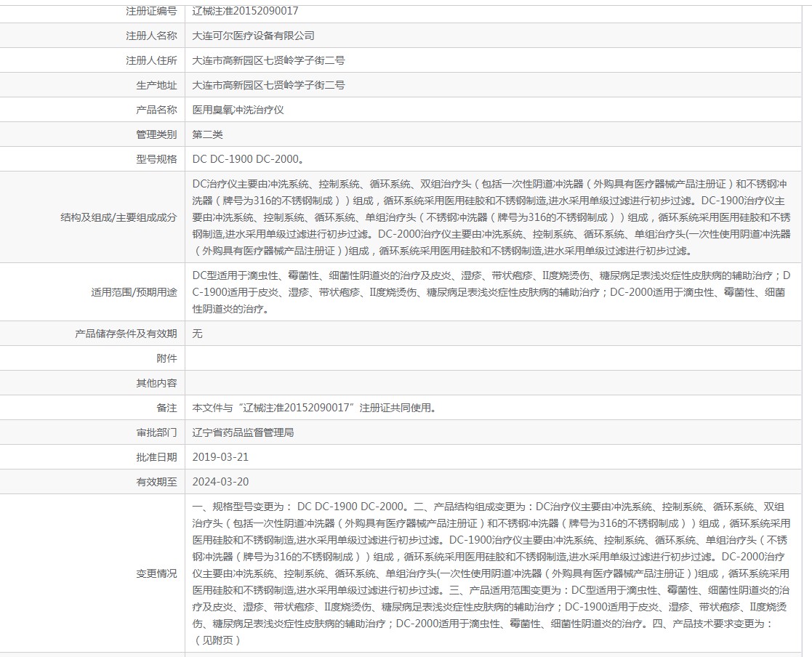Click the 产品名称 label
812x657 pixels.
point(156,110)
